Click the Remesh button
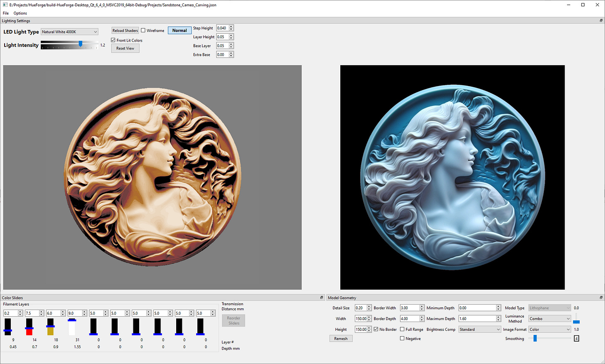This screenshot has width=605, height=364. click(341, 339)
